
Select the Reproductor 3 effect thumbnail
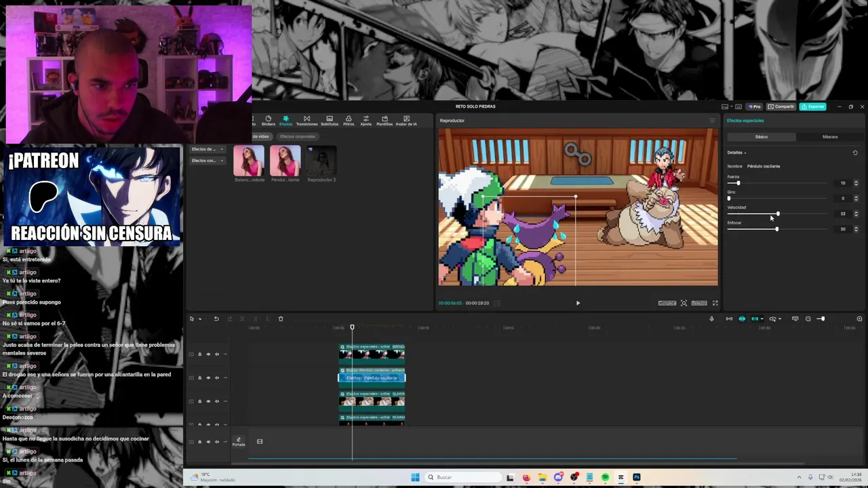pyautogui.click(x=321, y=161)
